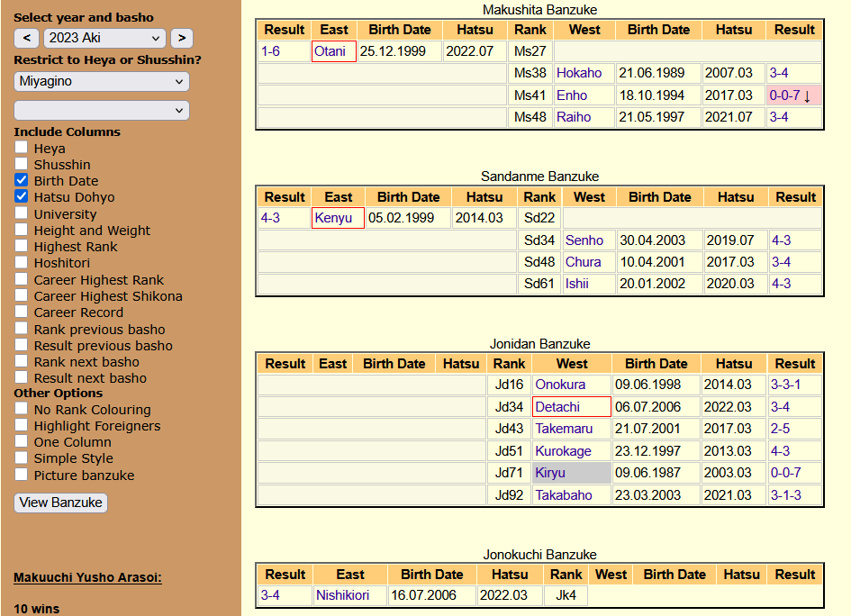Enable the Result previous basho checkbox
This screenshot has height=616, width=851.
[22, 345]
